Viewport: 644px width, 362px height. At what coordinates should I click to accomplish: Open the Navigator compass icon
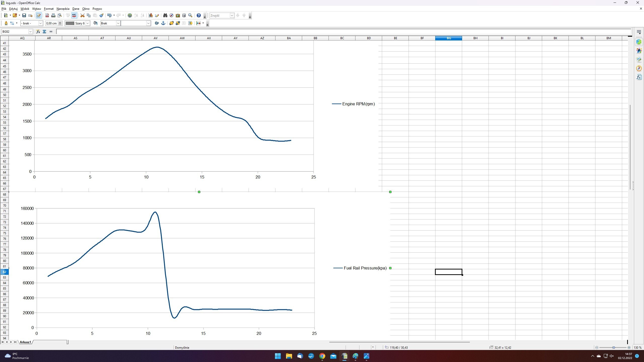click(x=171, y=16)
